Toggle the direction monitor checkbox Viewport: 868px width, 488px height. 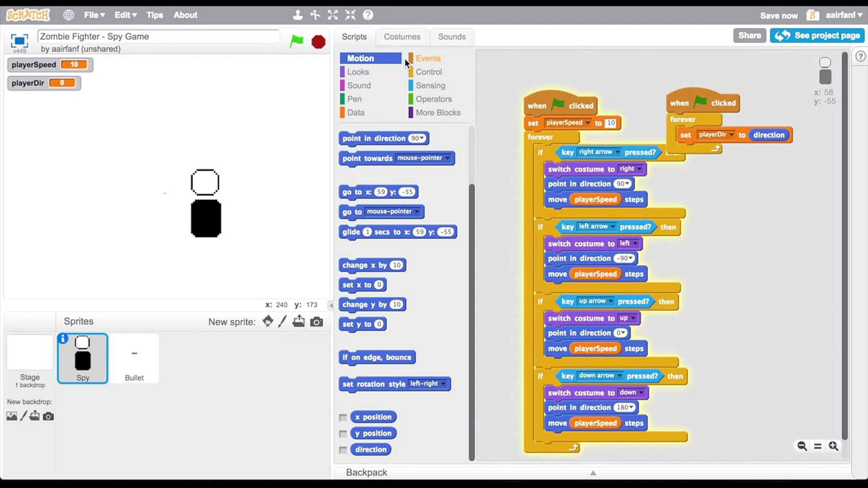(343, 450)
